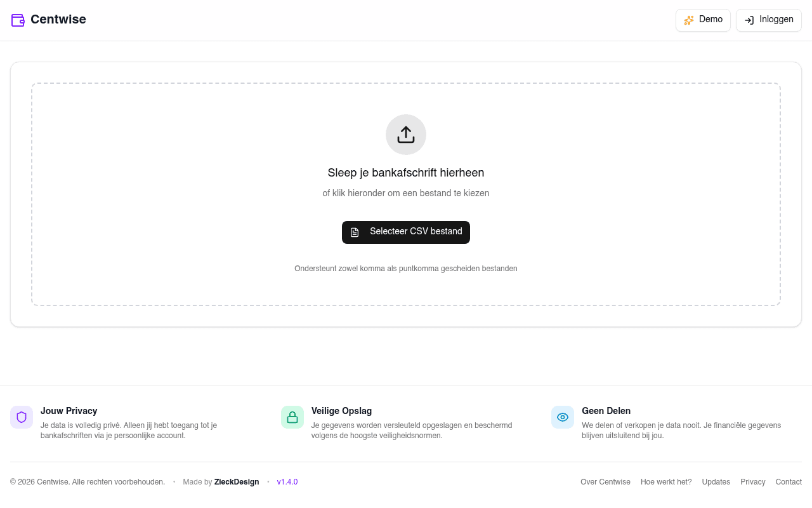
Task: Click the Hoe werkt het? link
Action: click(666, 482)
